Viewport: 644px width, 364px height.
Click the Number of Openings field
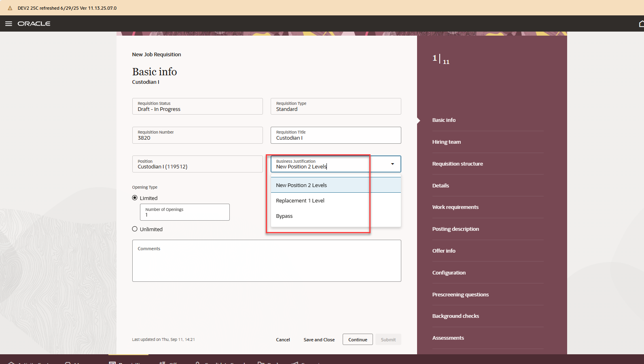coord(185,212)
